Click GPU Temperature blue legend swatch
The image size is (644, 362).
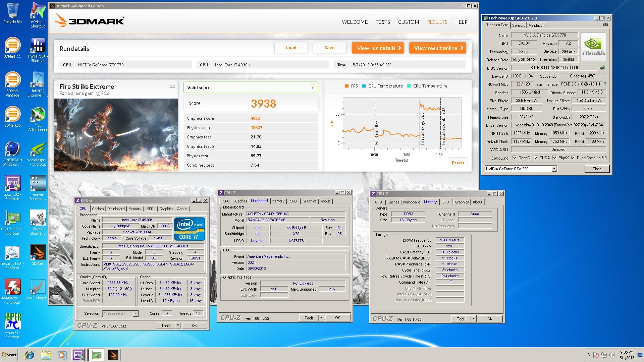(x=364, y=86)
